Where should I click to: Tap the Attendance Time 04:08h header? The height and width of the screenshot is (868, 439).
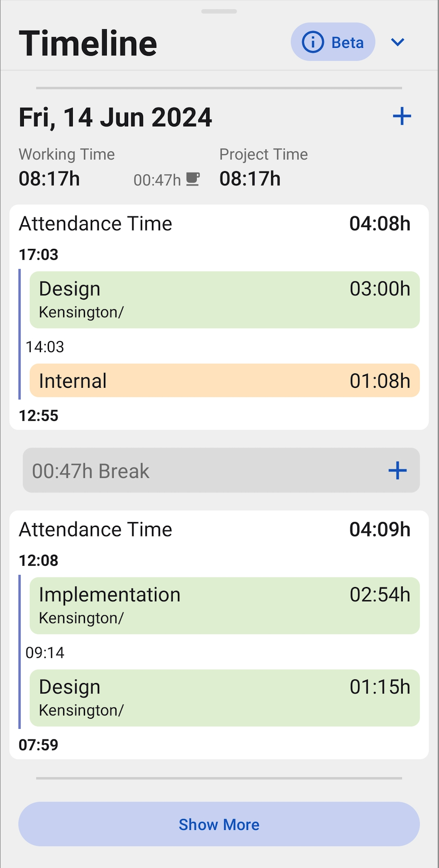click(x=215, y=224)
